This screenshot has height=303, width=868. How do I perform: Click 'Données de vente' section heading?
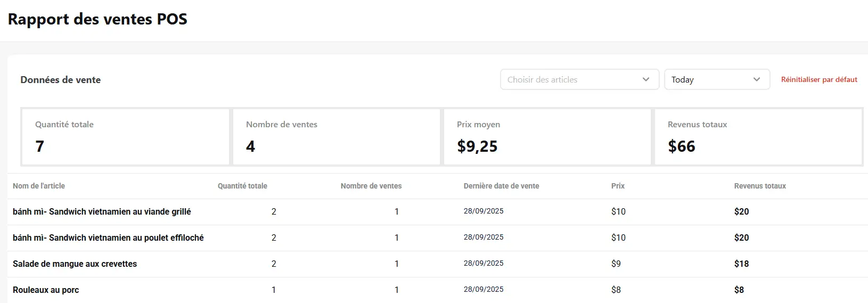[x=61, y=80]
